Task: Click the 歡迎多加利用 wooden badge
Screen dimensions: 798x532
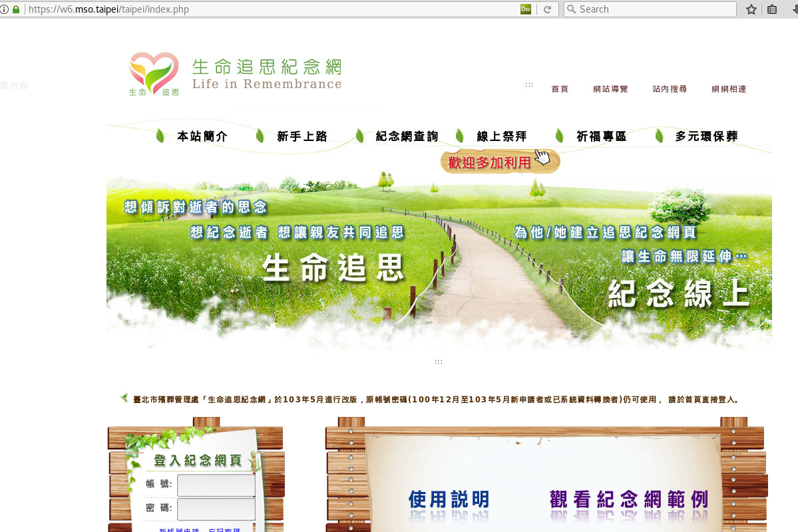Action: tap(500, 162)
